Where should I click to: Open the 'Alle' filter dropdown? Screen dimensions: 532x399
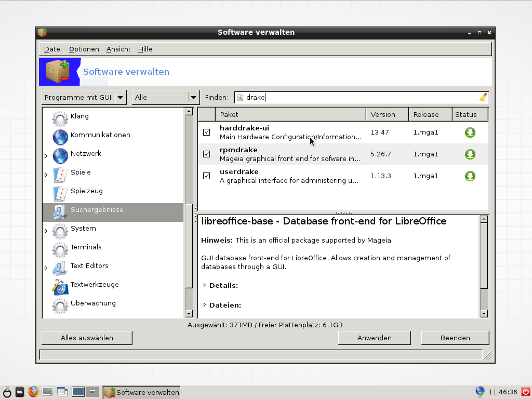[165, 97]
